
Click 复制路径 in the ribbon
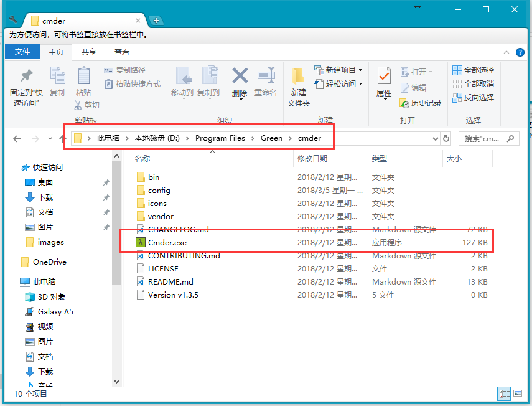pos(125,70)
